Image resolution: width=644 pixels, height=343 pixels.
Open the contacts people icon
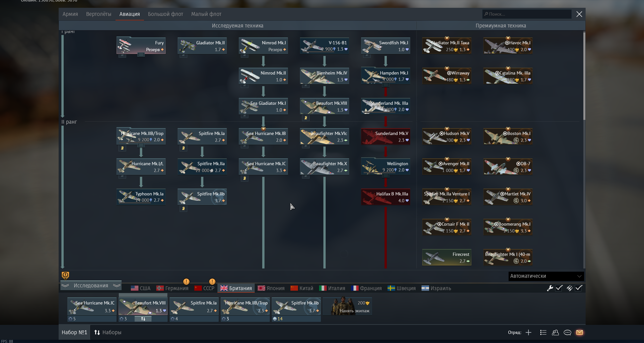point(555,332)
